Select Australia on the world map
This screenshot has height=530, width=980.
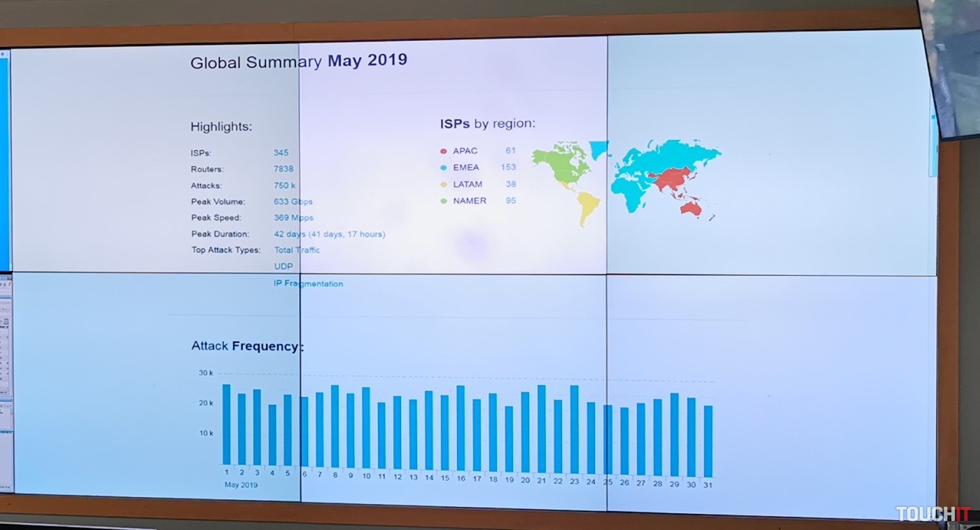(x=690, y=208)
